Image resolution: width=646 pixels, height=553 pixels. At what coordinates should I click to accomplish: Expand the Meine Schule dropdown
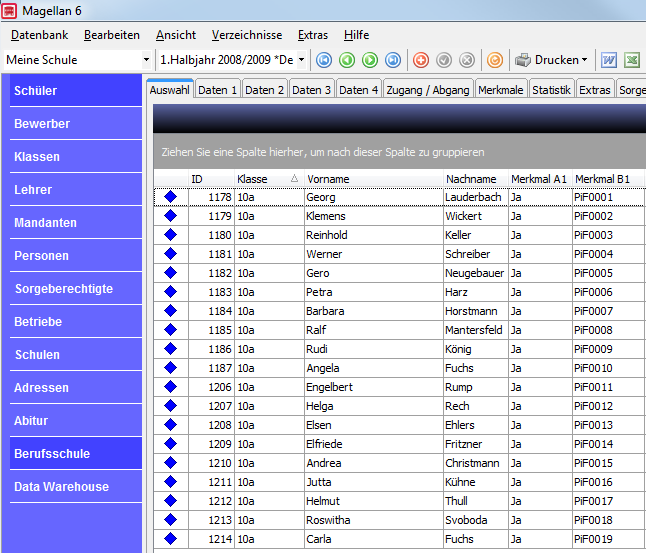[146, 60]
